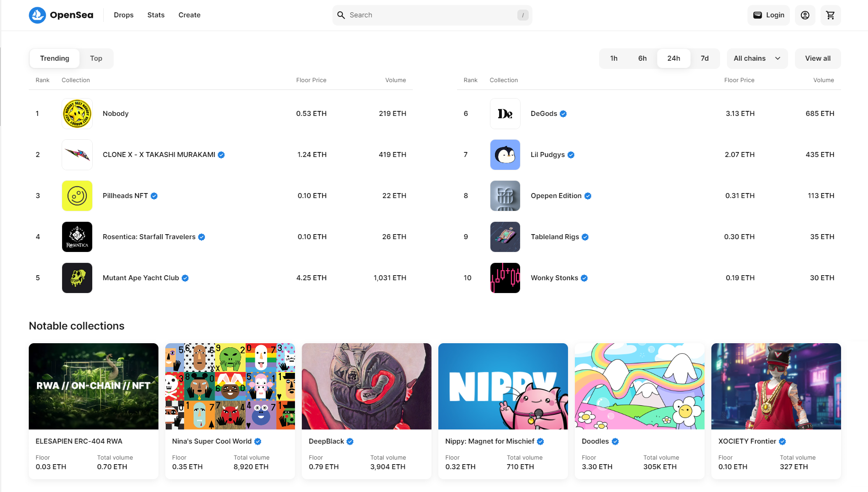Open the Tableland Rigs collection name
The height and width of the screenshot is (492, 868).
tap(555, 237)
